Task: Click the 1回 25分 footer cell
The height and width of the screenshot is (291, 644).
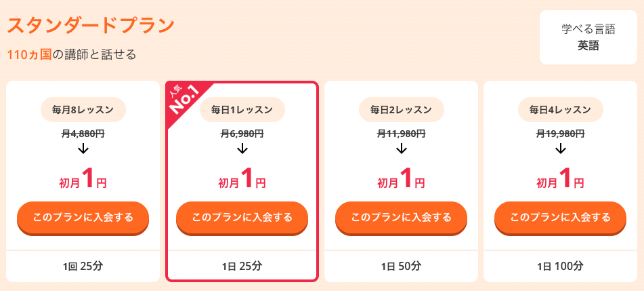Action: pos(83,267)
